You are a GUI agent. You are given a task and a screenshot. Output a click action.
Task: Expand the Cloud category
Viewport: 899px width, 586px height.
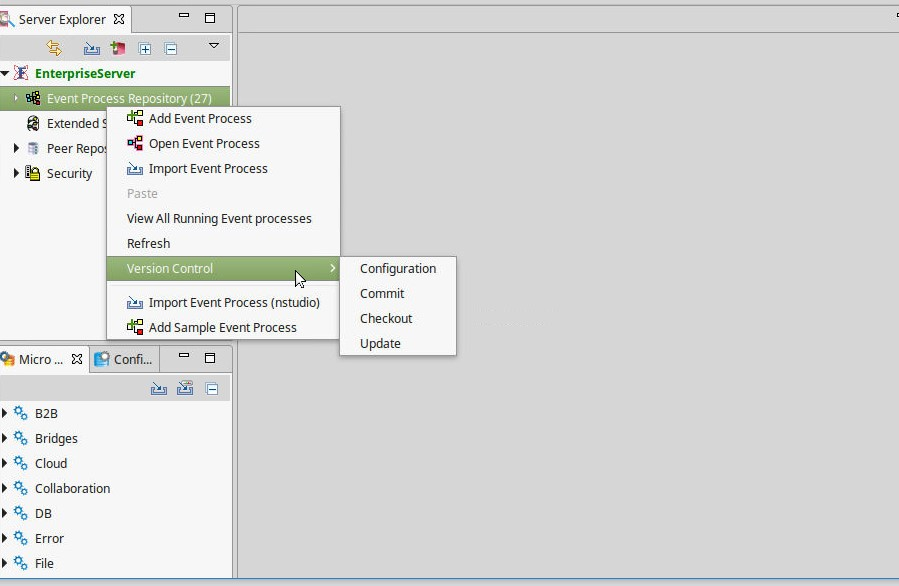tap(5, 463)
